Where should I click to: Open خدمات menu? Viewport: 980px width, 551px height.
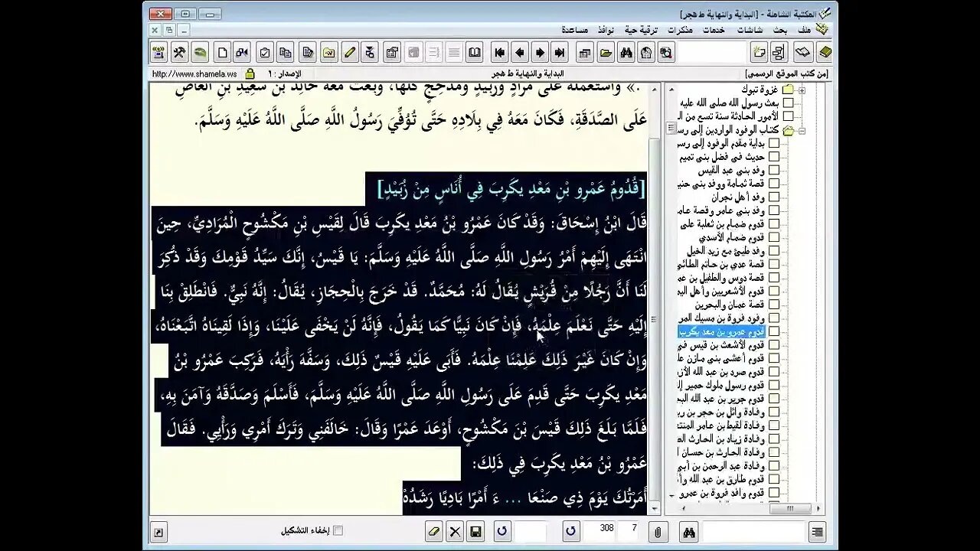click(714, 30)
